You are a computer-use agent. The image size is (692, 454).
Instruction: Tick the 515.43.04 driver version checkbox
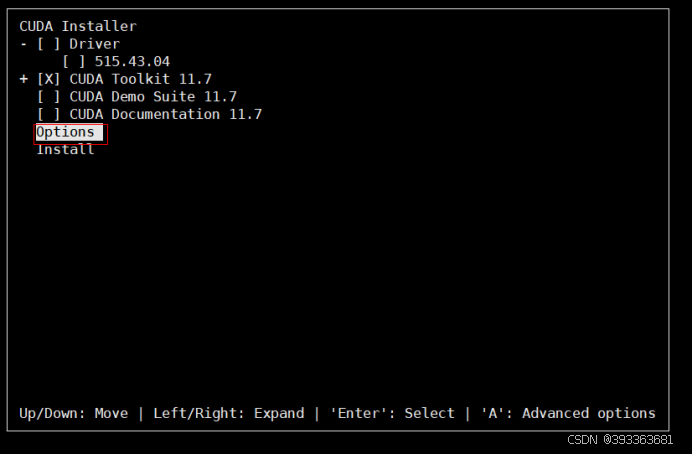coord(74,61)
